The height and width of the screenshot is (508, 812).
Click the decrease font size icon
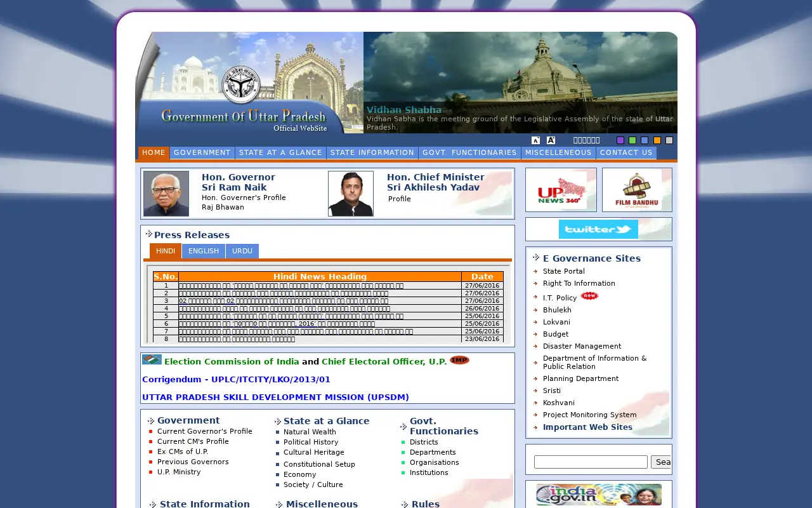(535, 140)
